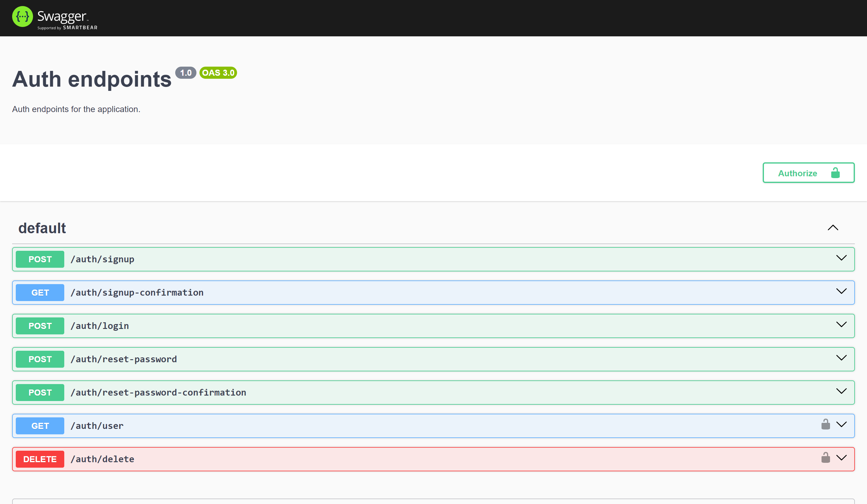Image resolution: width=867 pixels, height=504 pixels.
Task: Click the green POST badge for /auth/signup
Action: click(x=40, y=259)
